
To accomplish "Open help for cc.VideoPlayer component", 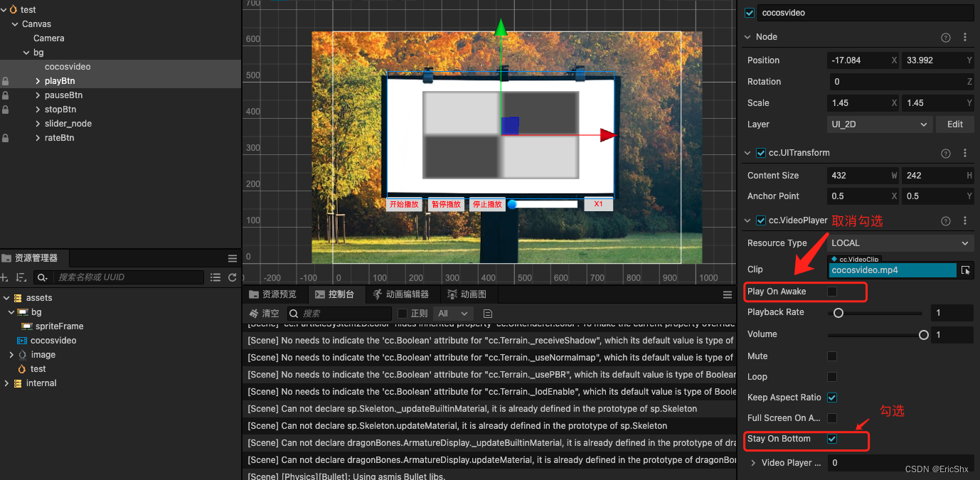I will pyautogui.click(x=946, y=221).
